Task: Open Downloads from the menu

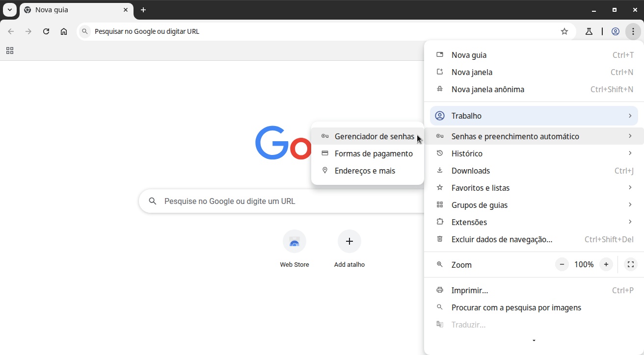Action: pyautogui.click(x=534, y=171)
